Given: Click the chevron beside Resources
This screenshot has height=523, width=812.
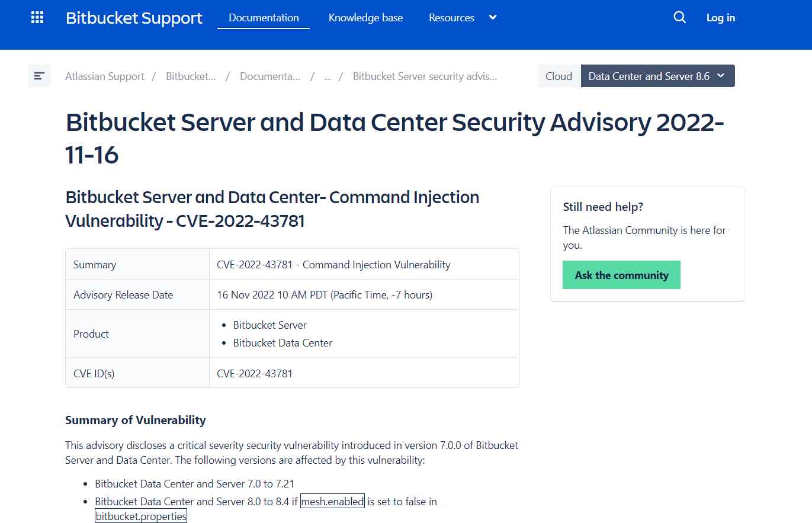Looking at the screenshot, I should tap(493, 18).
